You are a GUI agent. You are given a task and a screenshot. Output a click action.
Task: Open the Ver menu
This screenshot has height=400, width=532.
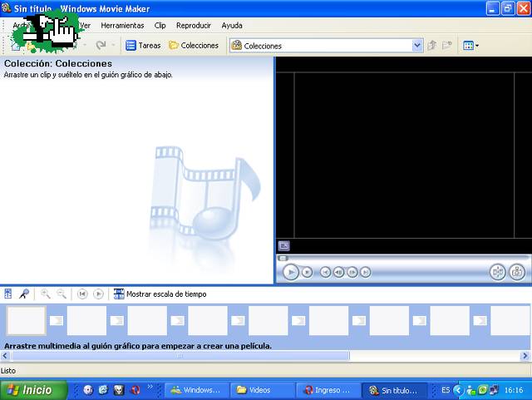85,26
